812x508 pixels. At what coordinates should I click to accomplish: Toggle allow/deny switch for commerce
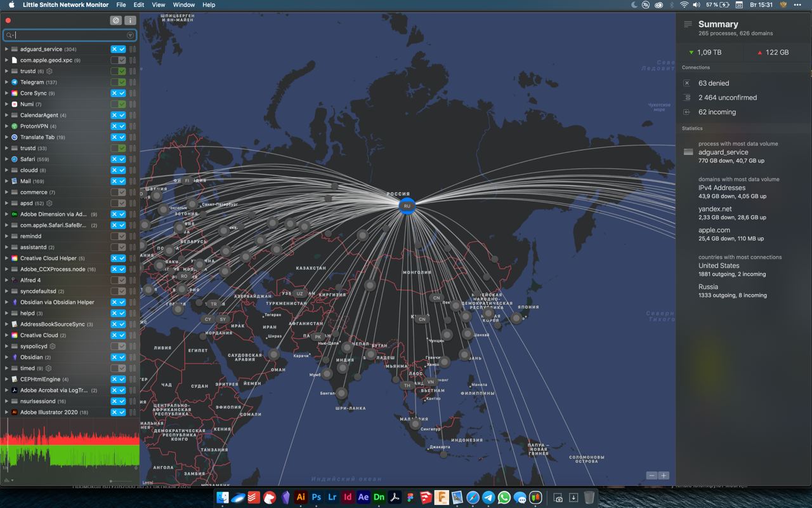118,192
